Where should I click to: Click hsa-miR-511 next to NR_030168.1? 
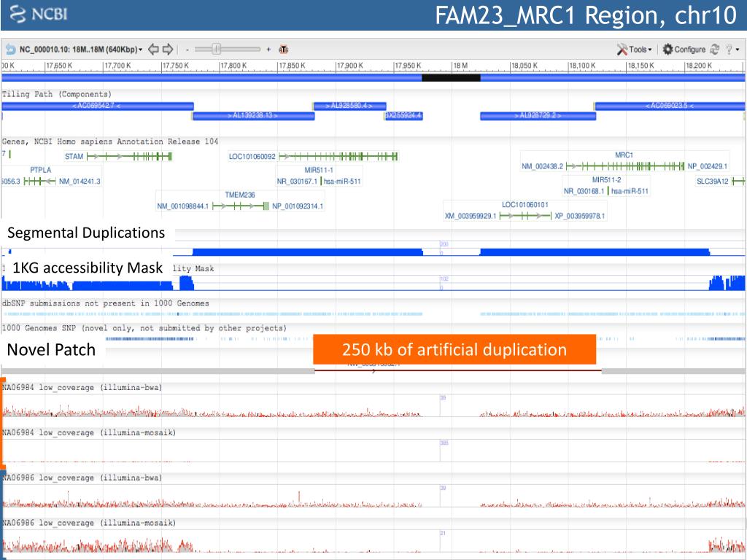tap(630, 191)
